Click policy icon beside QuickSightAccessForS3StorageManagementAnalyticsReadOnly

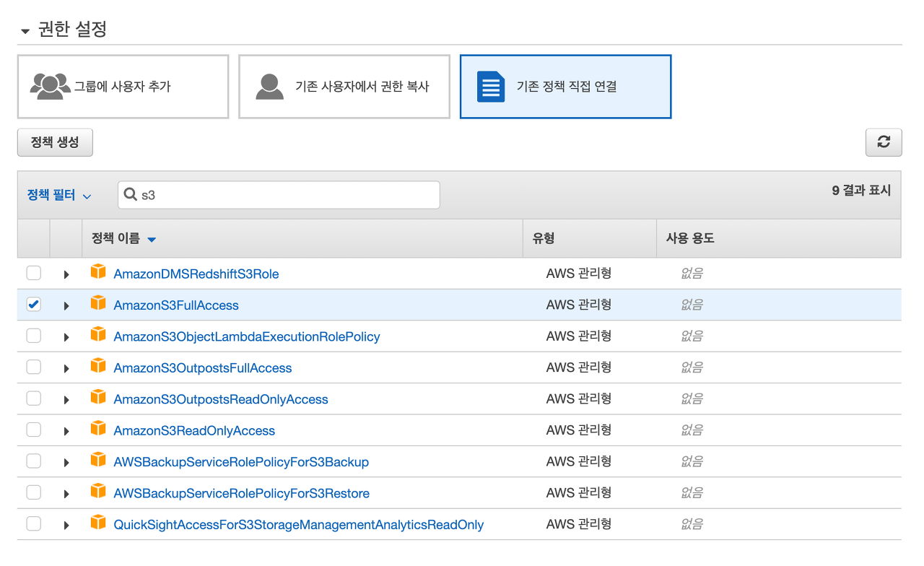(x=98, y=523)
